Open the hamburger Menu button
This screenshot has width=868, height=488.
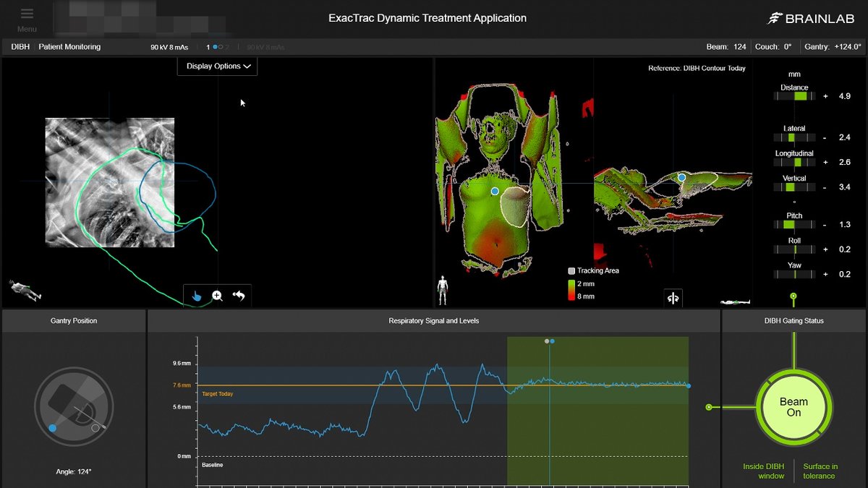[27, 20]
